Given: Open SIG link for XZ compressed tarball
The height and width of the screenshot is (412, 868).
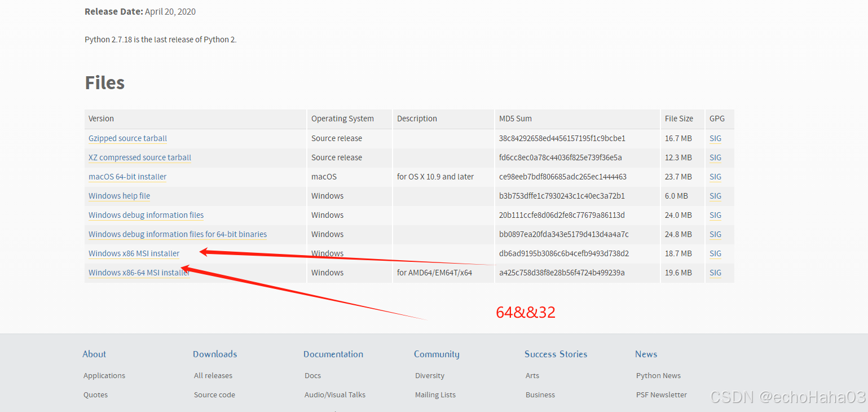Looking at the screenshot, I should point(715,157).
